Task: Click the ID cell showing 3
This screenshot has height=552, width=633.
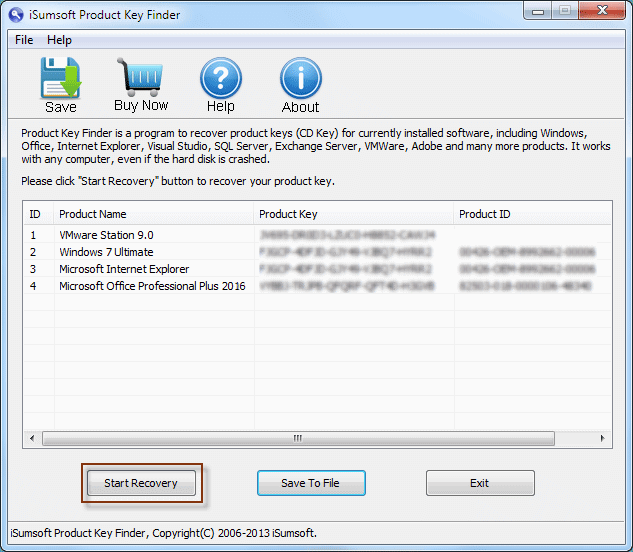Action: (33, 269)
